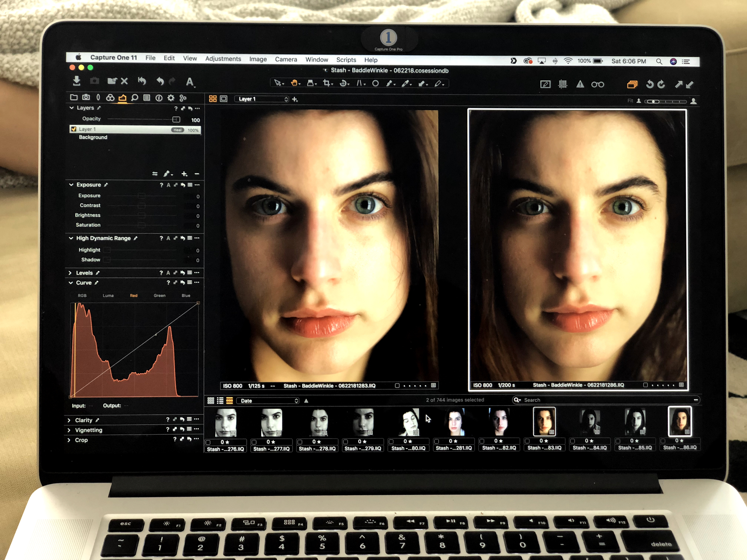This screenshot has height=560, width=747.
Task: Toggle checkbox under thumbnail Stash -...276.IIQ
Action: (x=208, y=442)
